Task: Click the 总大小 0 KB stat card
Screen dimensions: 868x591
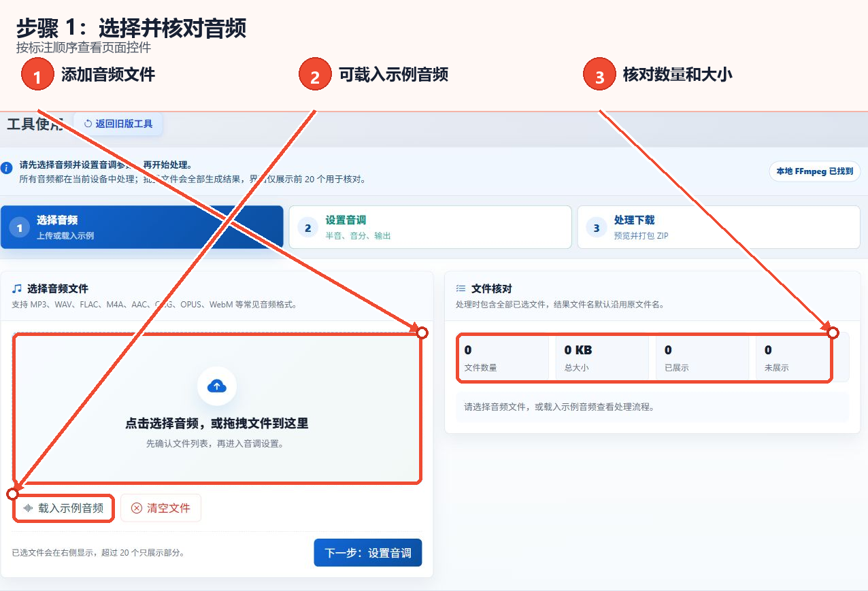Action: pos(603,358)
